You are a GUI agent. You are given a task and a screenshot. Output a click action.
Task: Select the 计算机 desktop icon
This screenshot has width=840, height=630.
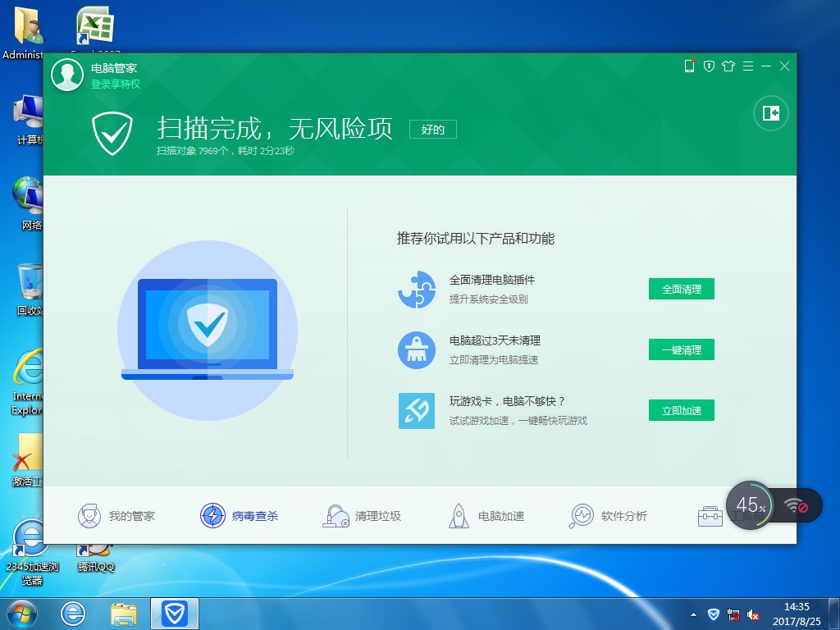point(28,120)
